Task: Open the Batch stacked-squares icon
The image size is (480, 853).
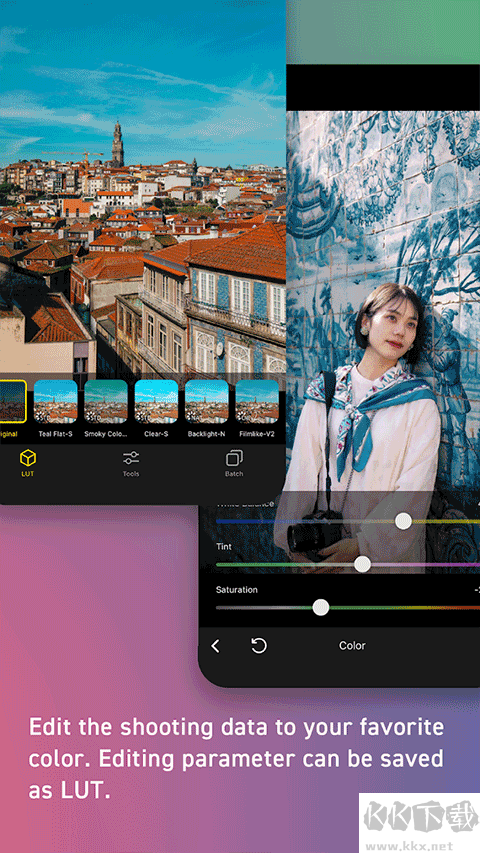Action: [234, 458]
